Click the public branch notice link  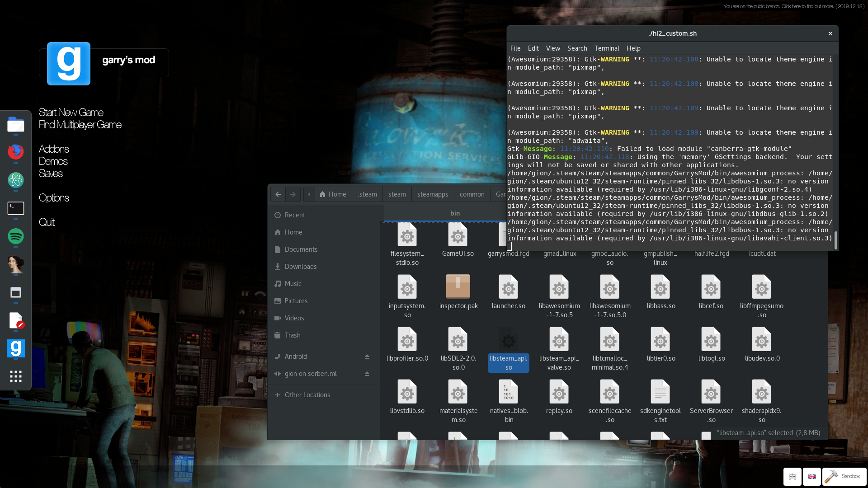click(x=794, y=6)
